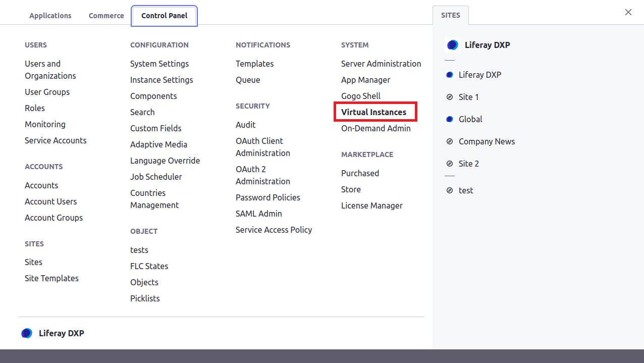Click the compass icon next to Site 1
This screenshot has height=363, width=644.
(x=450, y=97)
